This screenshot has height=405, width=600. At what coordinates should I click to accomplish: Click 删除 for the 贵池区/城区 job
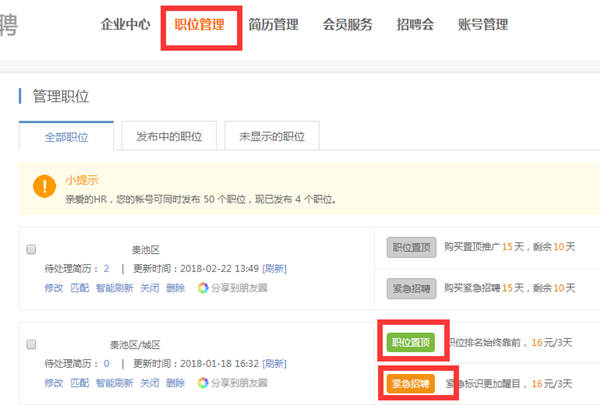pos(175,383)
